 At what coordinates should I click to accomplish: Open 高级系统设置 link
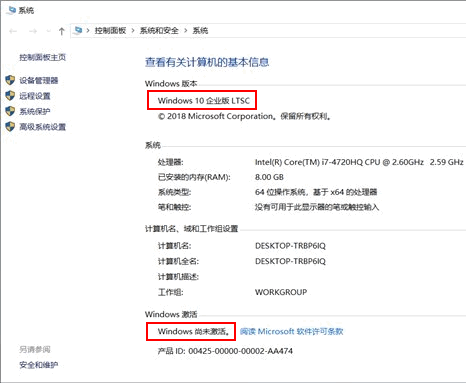43,127
